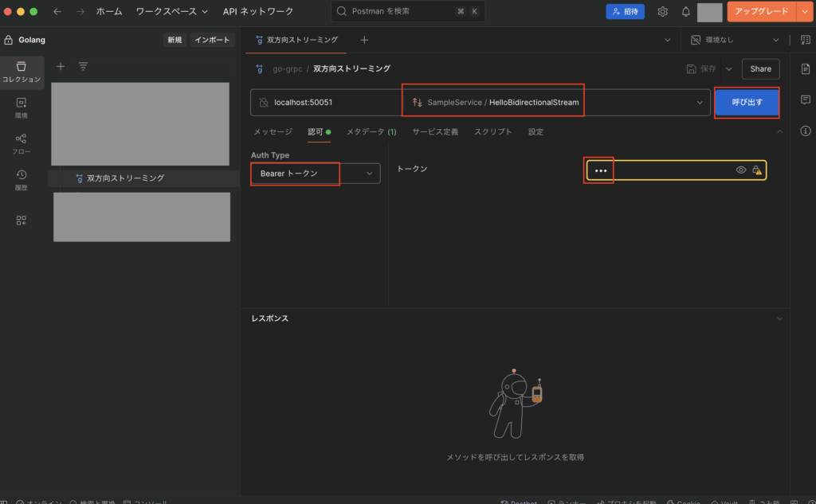Screen dimensions: 816x504
Task: Click the token lock warning icon
Action: (757, 170)
